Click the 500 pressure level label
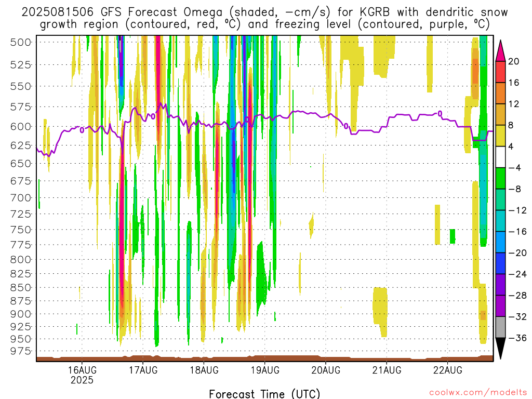The height and width of the screenshot is (399, 532). (x=21, y=43)
